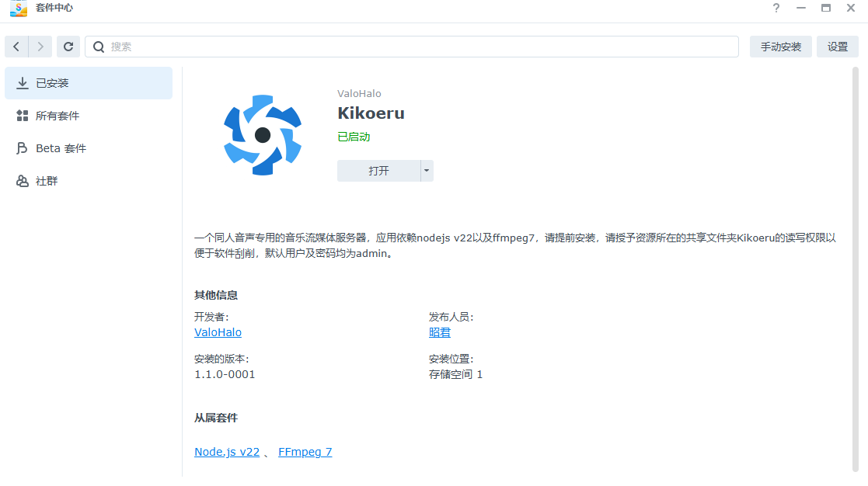Click the search magnifier icon

pyautogui.click(x=99, y=47)
